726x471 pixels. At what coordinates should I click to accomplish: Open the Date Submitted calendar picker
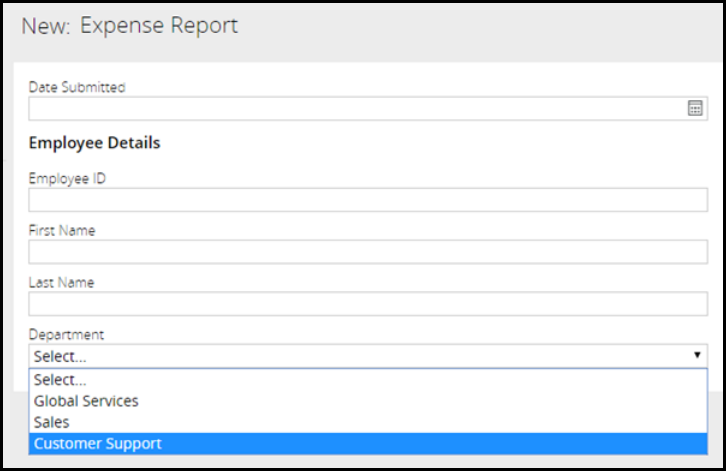pos(695,108)
